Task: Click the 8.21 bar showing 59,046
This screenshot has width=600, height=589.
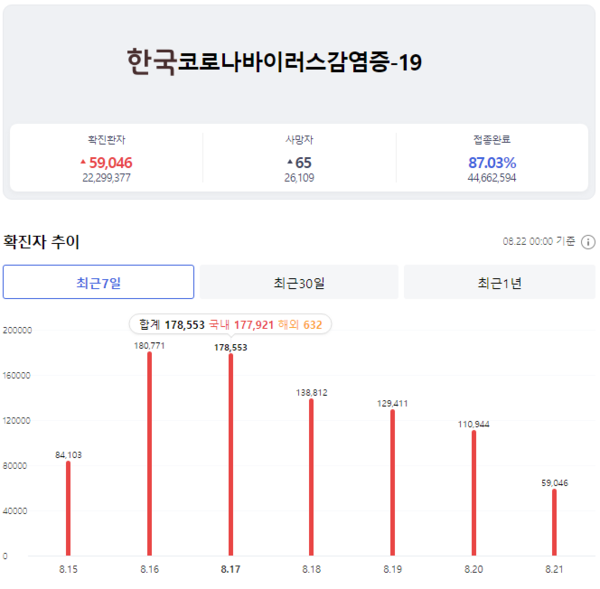Action: tap(554, 522)
